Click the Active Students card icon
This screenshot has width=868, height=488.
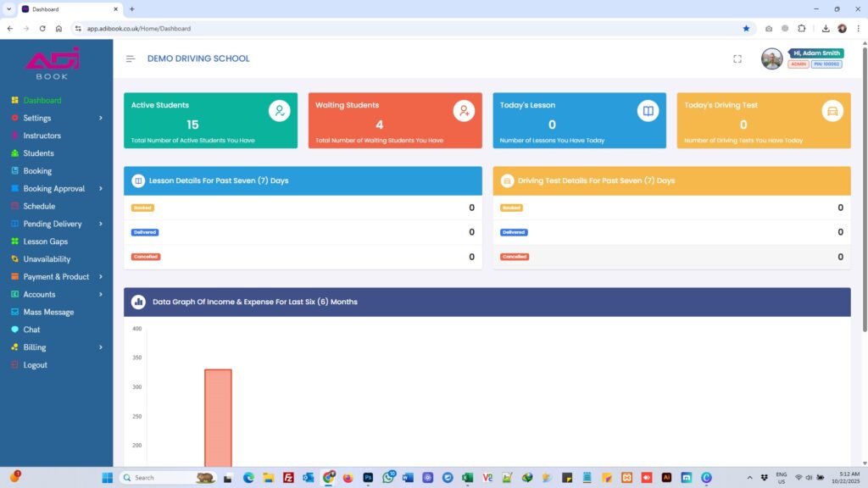pyautogui.click(x=279, y=111)
